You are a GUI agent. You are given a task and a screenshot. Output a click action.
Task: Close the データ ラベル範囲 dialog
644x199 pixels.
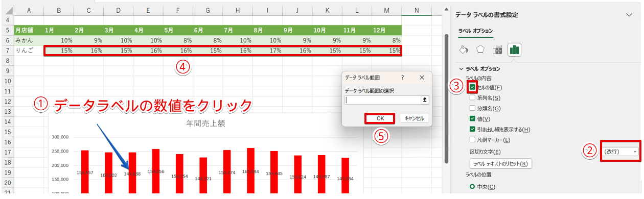click(422, 77)
